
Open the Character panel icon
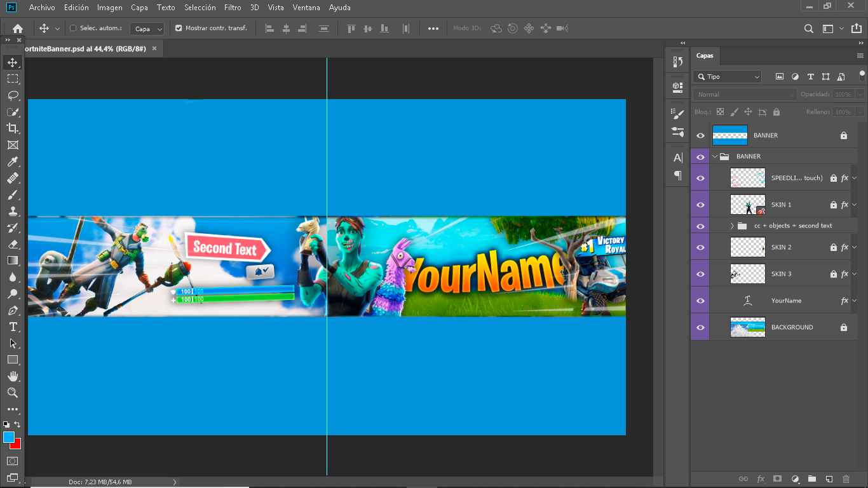point(677,158)
